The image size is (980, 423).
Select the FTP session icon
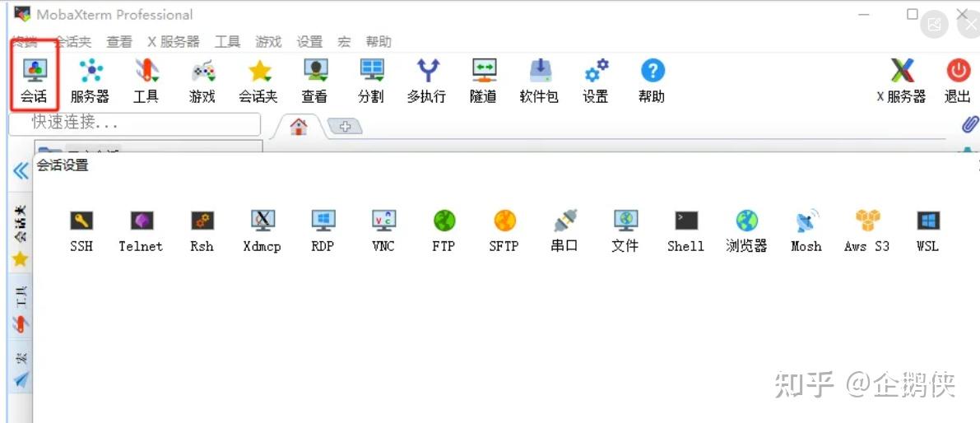point(444,230)
